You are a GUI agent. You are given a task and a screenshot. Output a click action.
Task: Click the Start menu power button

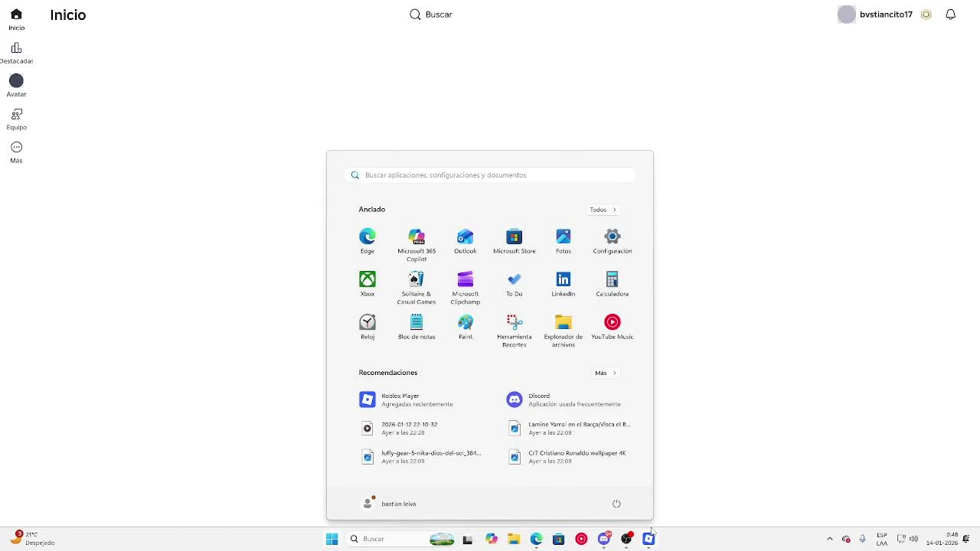coord(616,504)
